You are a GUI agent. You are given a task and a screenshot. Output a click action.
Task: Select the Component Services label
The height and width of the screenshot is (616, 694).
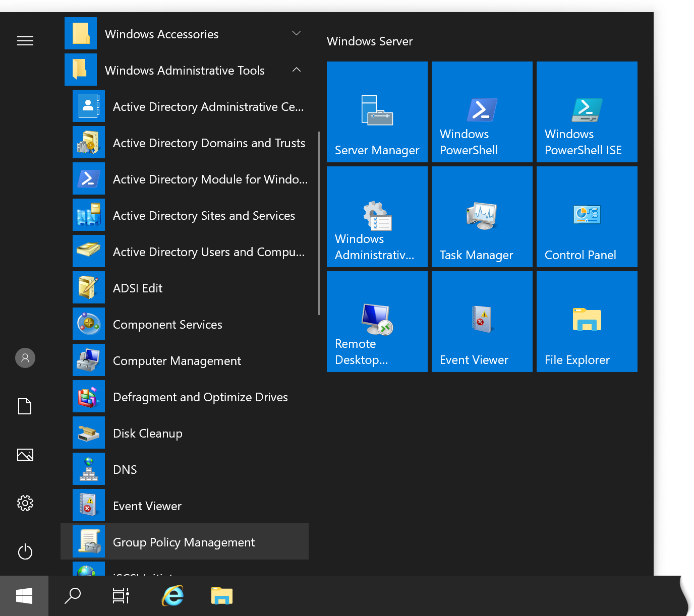click(x=167, y=324)
